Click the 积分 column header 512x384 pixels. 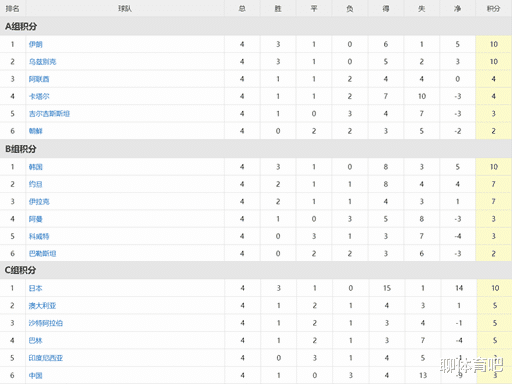(494, 8)
